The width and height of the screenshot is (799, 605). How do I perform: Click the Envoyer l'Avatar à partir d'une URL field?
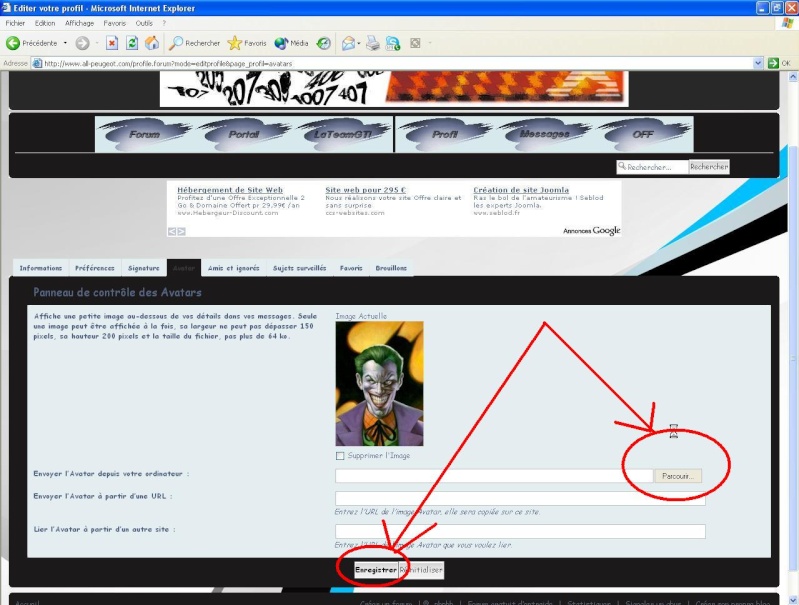click(520, 498)
